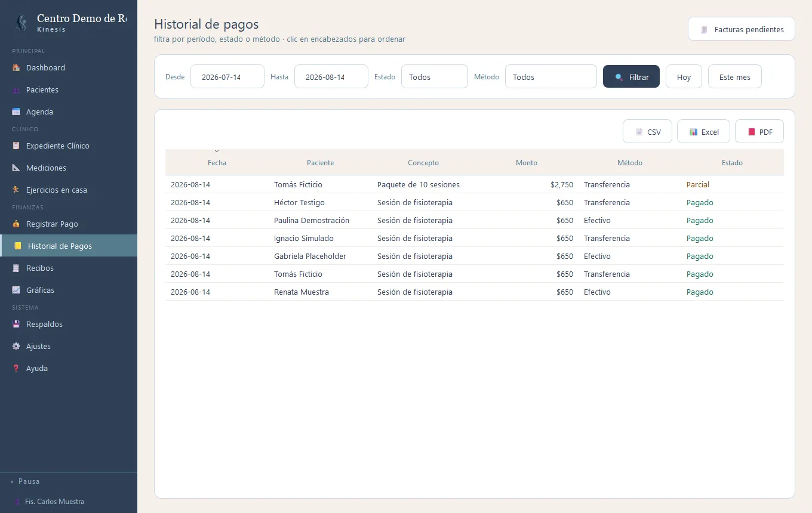812x513 pixels.
Task: Click the Hasta date field
Action: 331,76
